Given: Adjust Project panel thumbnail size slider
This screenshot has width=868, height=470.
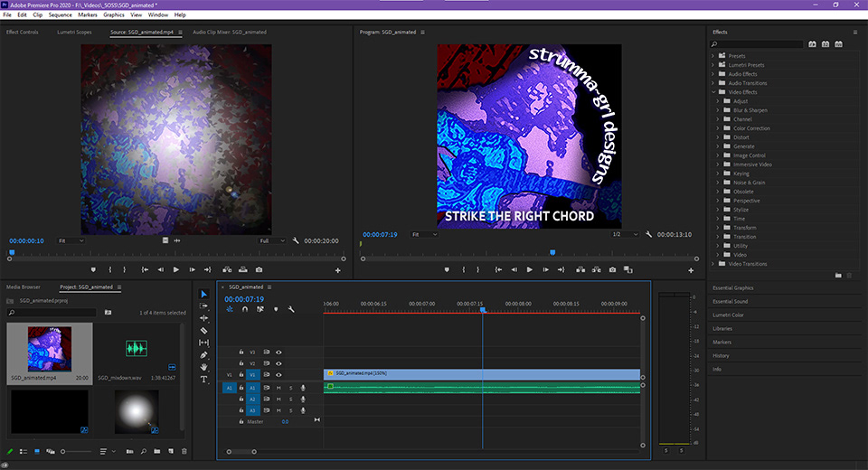Looking at the screenshot, I should pyautogui.click(x=76, y=452).
